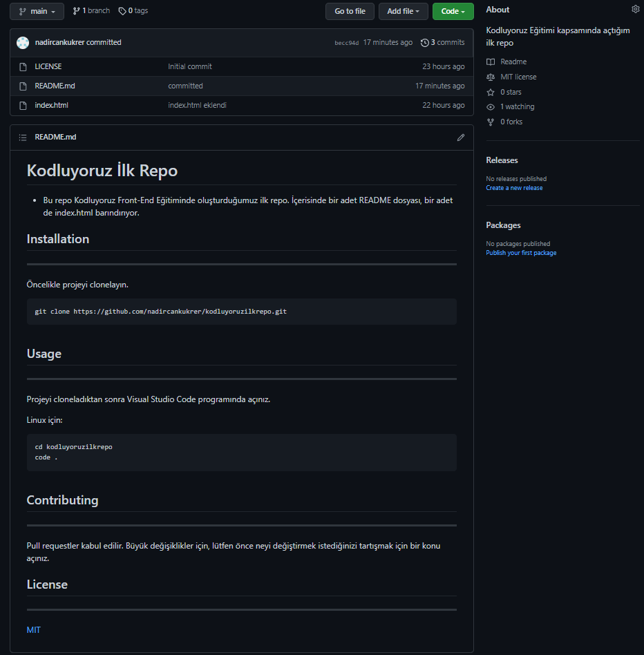
Task: Expand the Add file dropdown
Action: (x=403, y=11)
